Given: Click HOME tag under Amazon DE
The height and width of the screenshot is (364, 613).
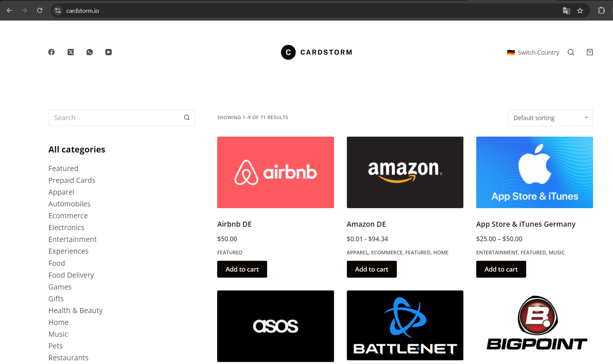Looking at the screenshot, I should click(x=441, y=252).
